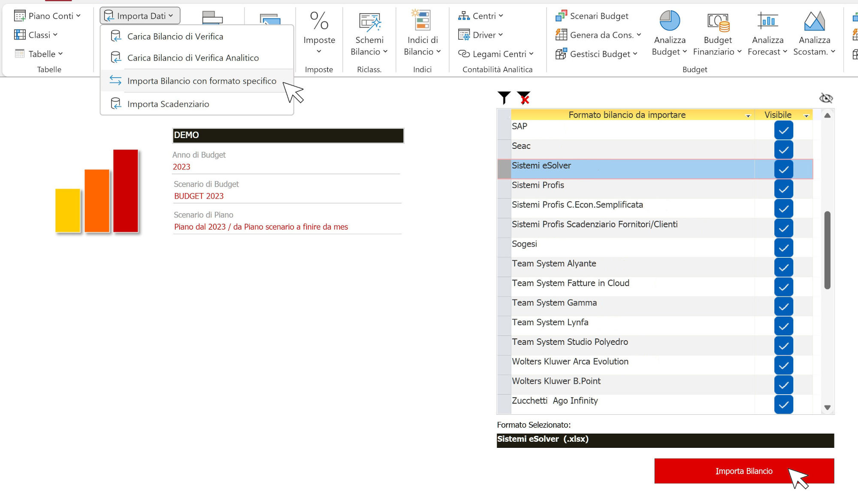Click the Analizza Scostam. mountain icon
This screenshot has height=504, width=858.
[814, 21]
